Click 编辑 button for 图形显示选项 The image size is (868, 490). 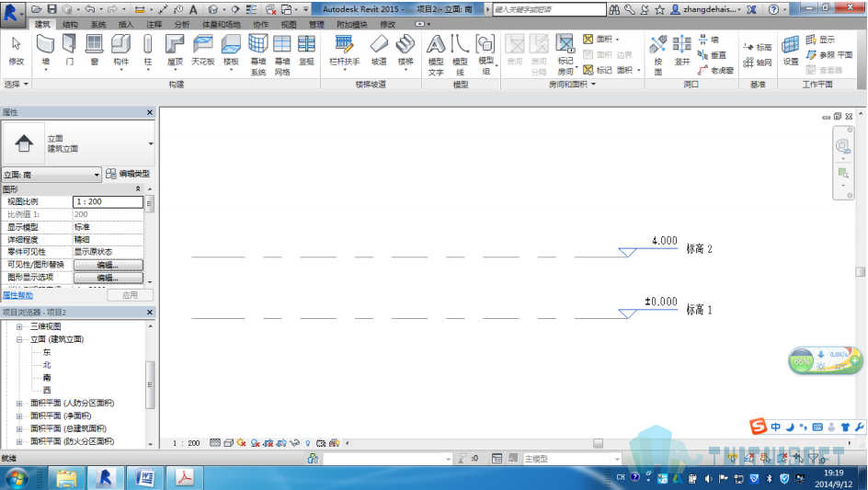[x=108, y=278]
